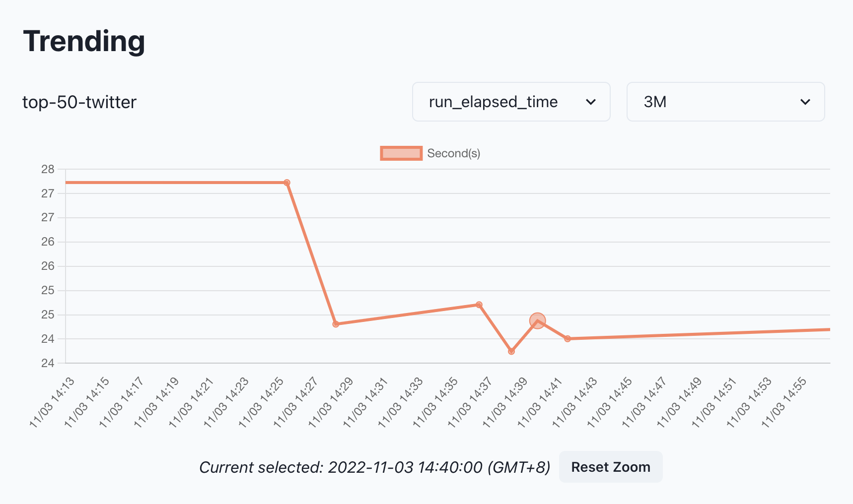Select the data point near 14:36
Viewport: 853px width, 504px height.
click(479, 305)
